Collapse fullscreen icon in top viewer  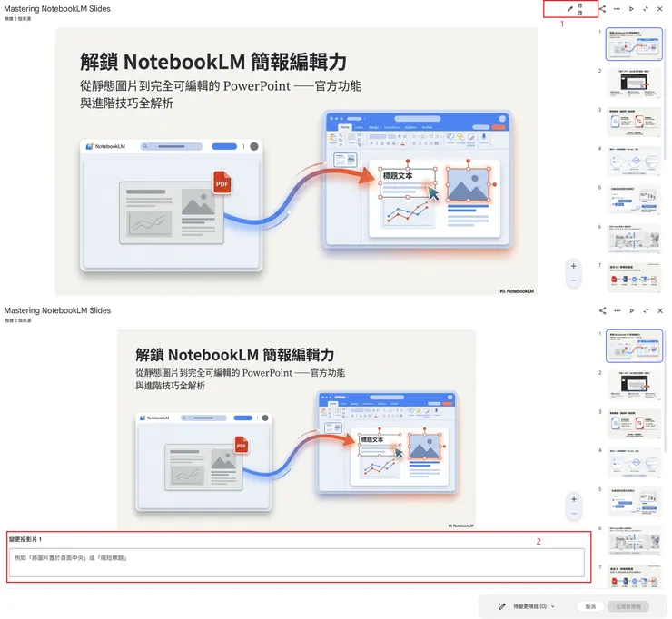[646, 9]
